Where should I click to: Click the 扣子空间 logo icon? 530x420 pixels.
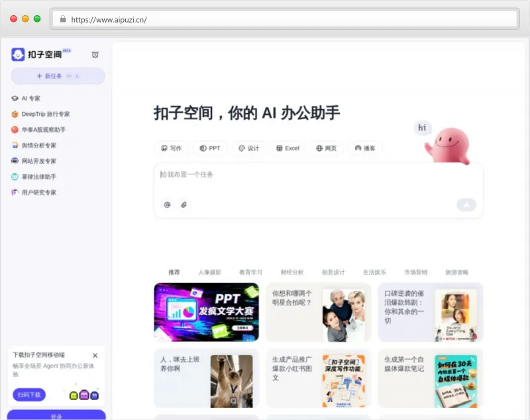18,54
